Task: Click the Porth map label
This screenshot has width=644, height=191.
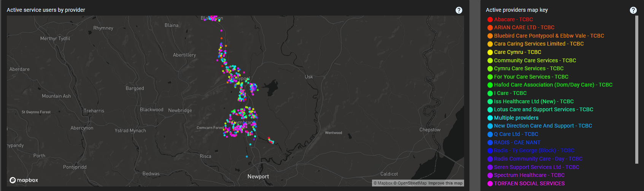Action: pos(39,156)
